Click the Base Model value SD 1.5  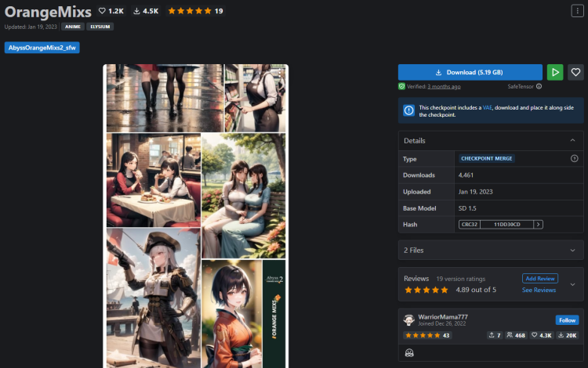coord(467,207)
